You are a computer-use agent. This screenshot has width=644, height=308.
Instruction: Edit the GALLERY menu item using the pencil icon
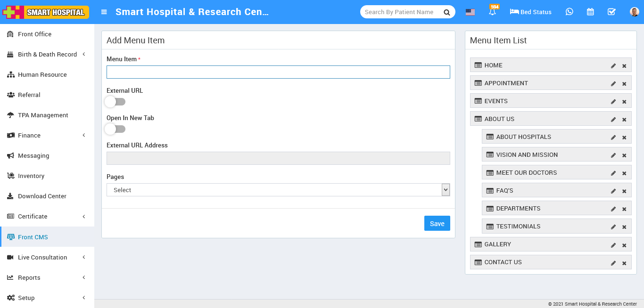[613, 244]
